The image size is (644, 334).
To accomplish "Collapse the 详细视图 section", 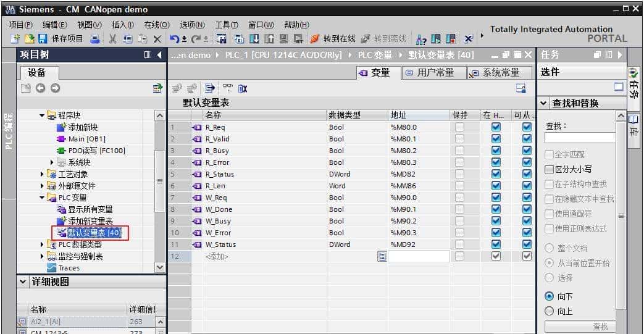I will pyautogui.click(x=23, y=282).
